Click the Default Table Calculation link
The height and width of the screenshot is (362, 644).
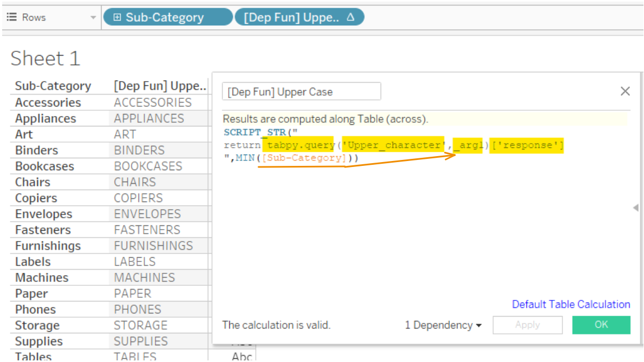coord(571,304)
